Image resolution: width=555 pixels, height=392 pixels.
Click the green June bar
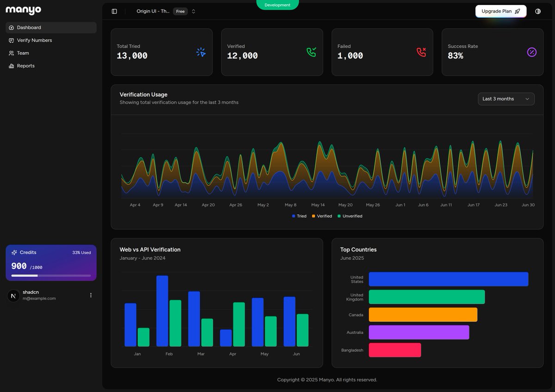click(x=302, y=331)
